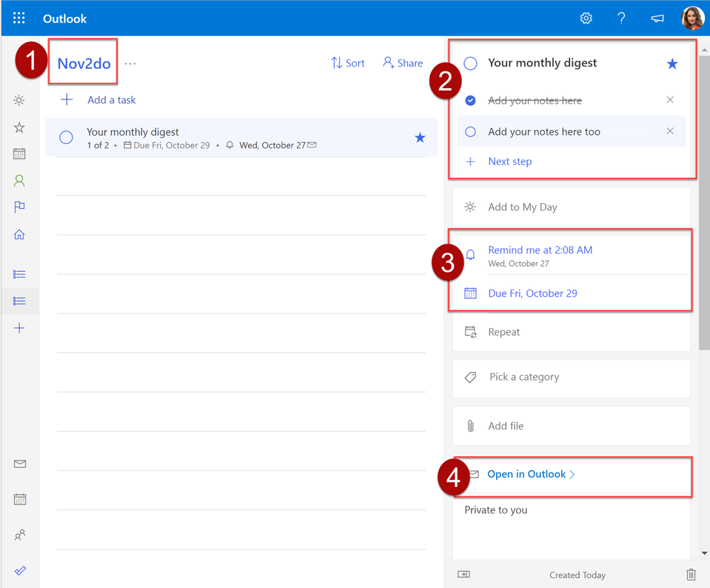Click the due date calendar icon in detail pane
The height and width of the screenshot is (588, 710).
470,293
